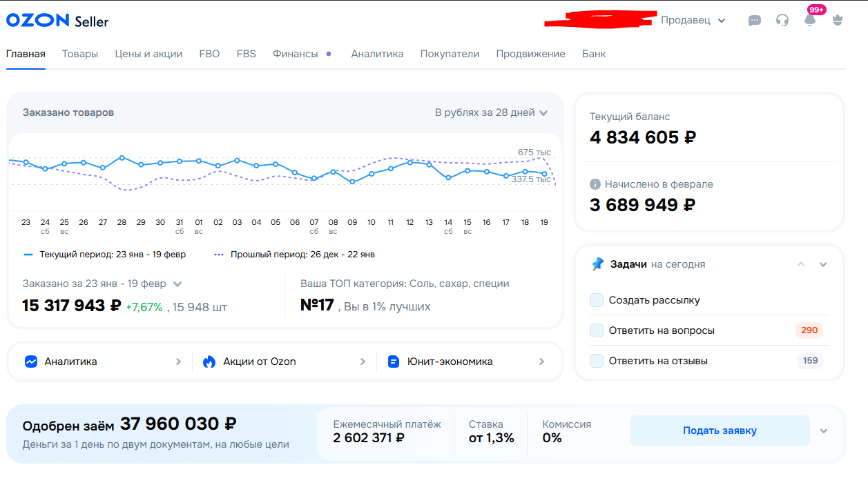Viewport: 868px width, 485px height.
Task: Open the notifications bell with 99+ badge
Action: click(x=810, y=20)
